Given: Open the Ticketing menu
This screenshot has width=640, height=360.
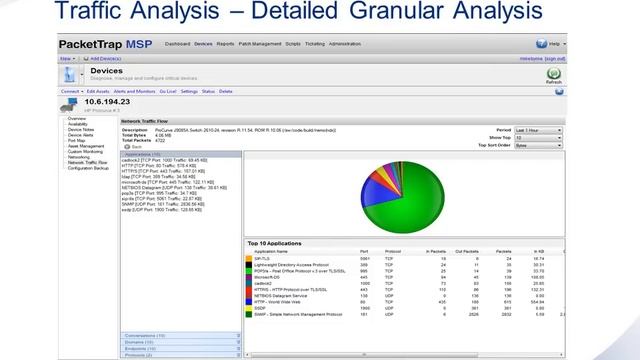Looking at the screenshot, I should [315, 44].
